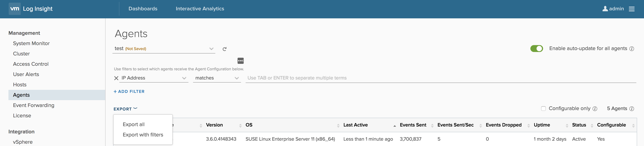Open the hamburger menu next to admin
This screenshot has height=146, width=644.
pyautogui.click(x=632, y=9)
